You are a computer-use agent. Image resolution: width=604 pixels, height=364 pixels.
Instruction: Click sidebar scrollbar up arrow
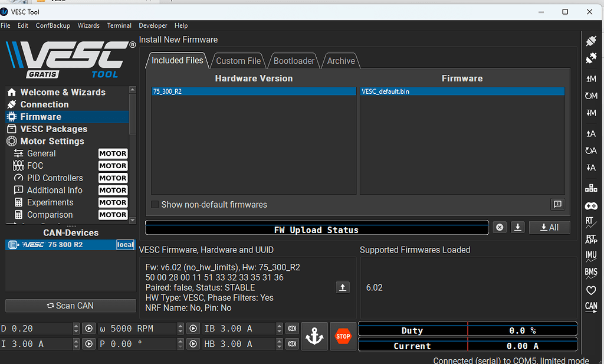click(133, 89)
